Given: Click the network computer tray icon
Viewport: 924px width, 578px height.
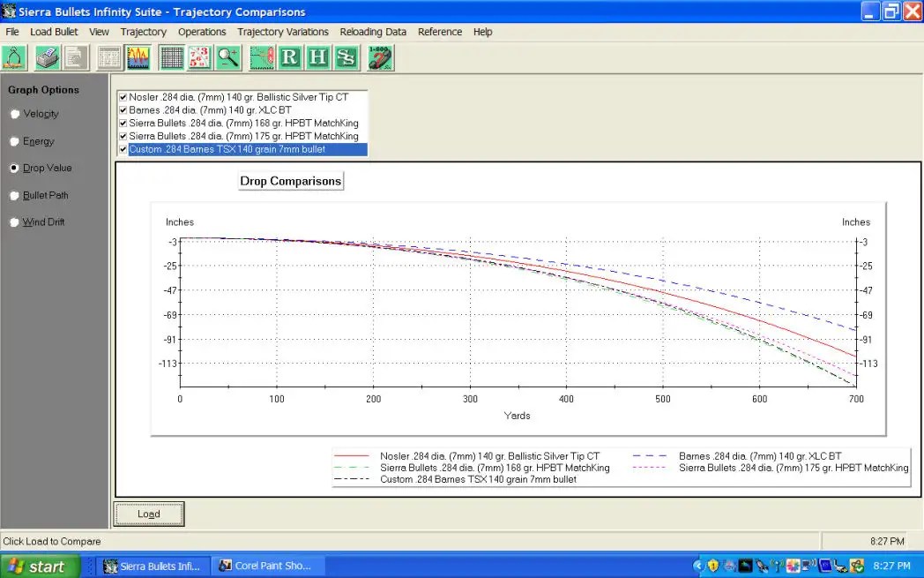Looking at the screenshot, I should coord(809,567).
